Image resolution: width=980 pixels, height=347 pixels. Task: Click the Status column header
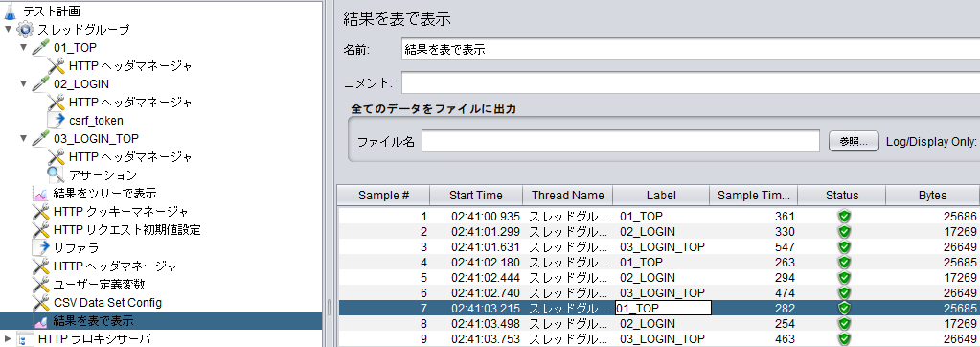click(842, 196)
